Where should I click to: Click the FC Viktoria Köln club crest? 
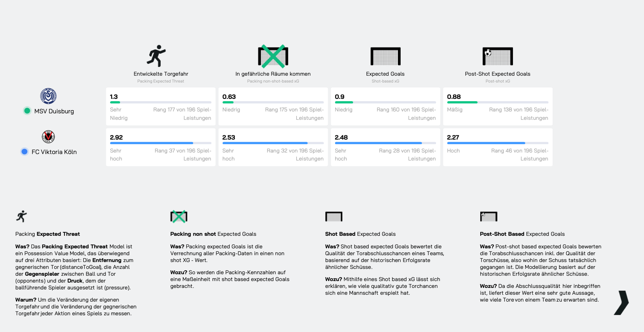(48, 137)
